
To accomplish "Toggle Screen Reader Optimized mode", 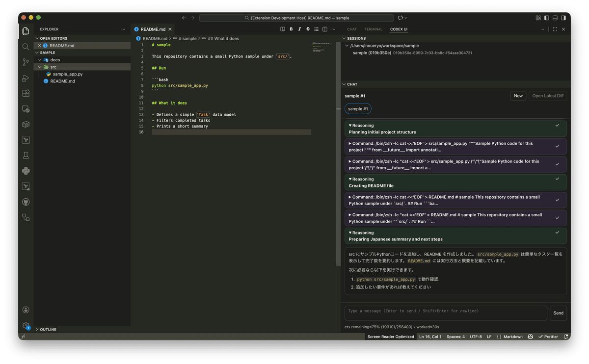I will click(x=391, y=337).
